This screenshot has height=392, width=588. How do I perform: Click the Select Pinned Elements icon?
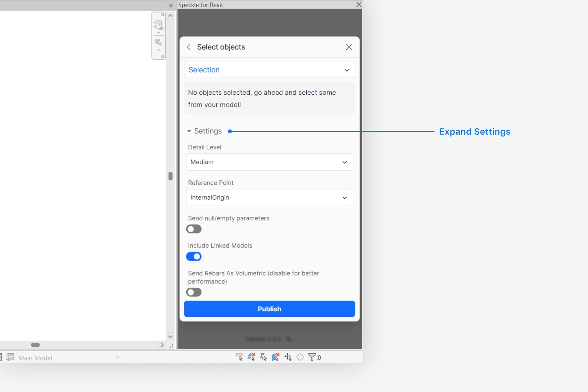tap(263, 357)
